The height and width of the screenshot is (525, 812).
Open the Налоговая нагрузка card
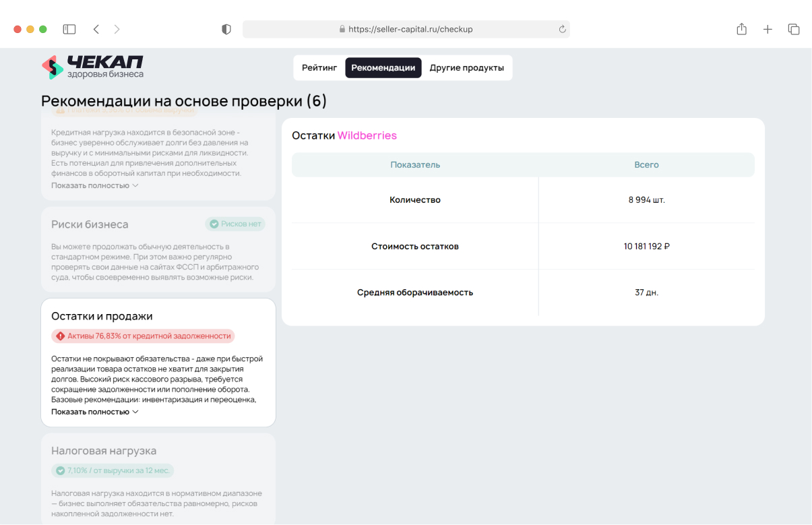[x=104, y=451]
